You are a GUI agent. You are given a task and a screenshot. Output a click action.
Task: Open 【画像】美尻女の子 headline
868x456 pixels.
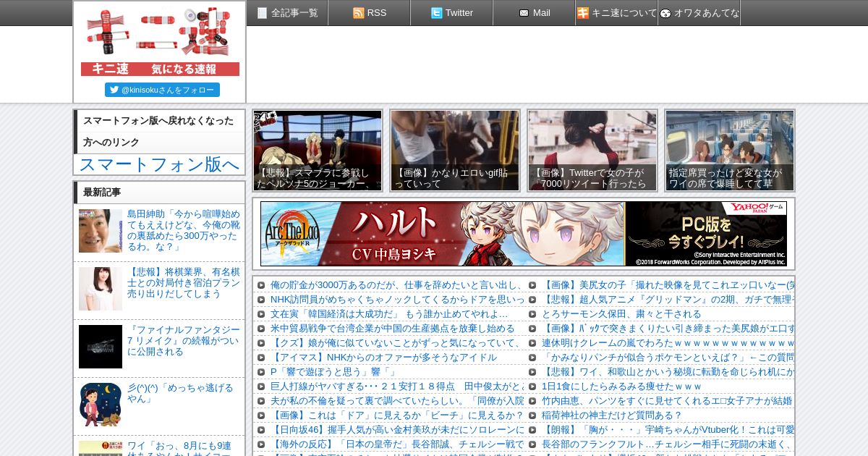(x=668, y=285)
